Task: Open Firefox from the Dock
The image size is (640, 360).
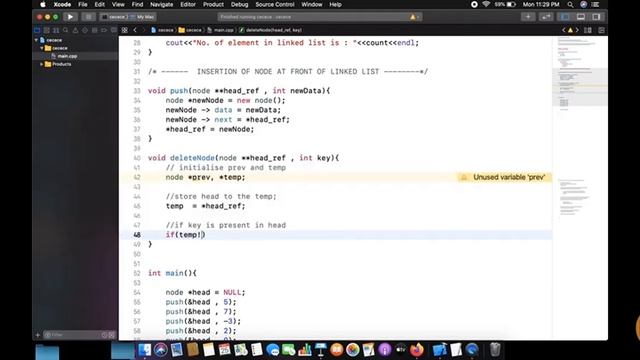Action: click(x=417, y=350)
